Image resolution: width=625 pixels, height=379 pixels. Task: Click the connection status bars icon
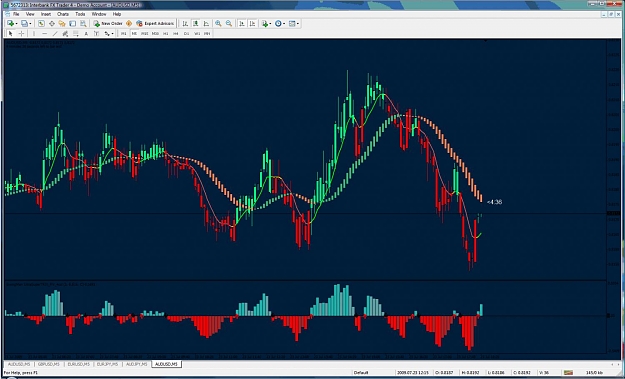[569, 373]
